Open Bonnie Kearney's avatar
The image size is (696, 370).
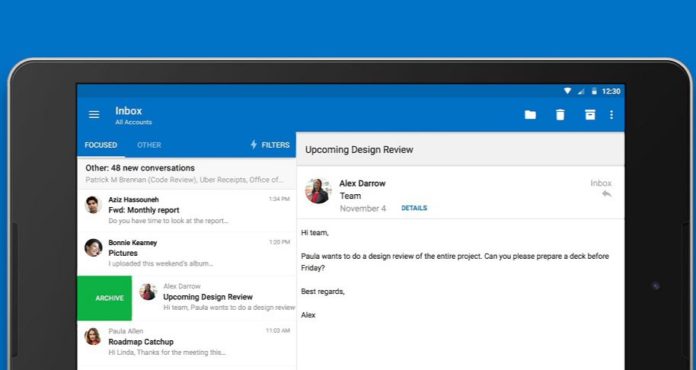93,248
